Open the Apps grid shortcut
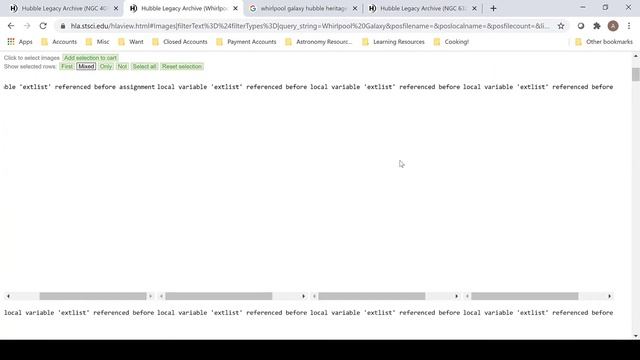 [20, 42]
